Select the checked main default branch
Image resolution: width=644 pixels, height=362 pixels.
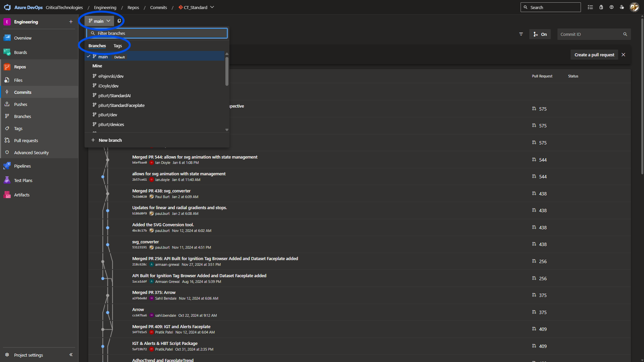point(103,57)
